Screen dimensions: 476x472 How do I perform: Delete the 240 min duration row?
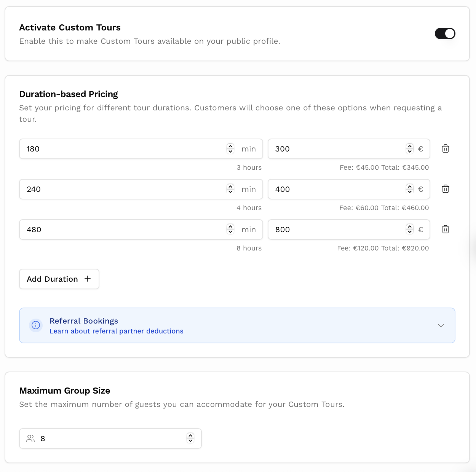click(445, 189)
